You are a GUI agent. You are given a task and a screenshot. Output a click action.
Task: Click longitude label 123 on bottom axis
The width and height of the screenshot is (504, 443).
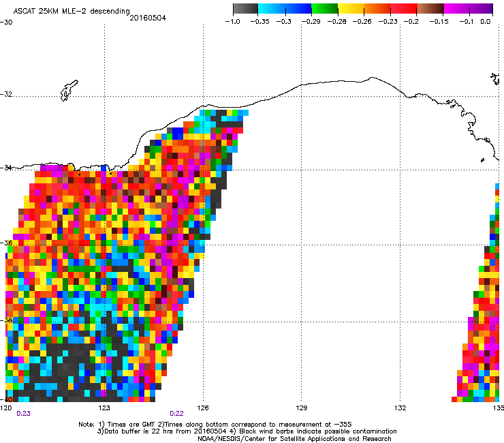(104, 408)
